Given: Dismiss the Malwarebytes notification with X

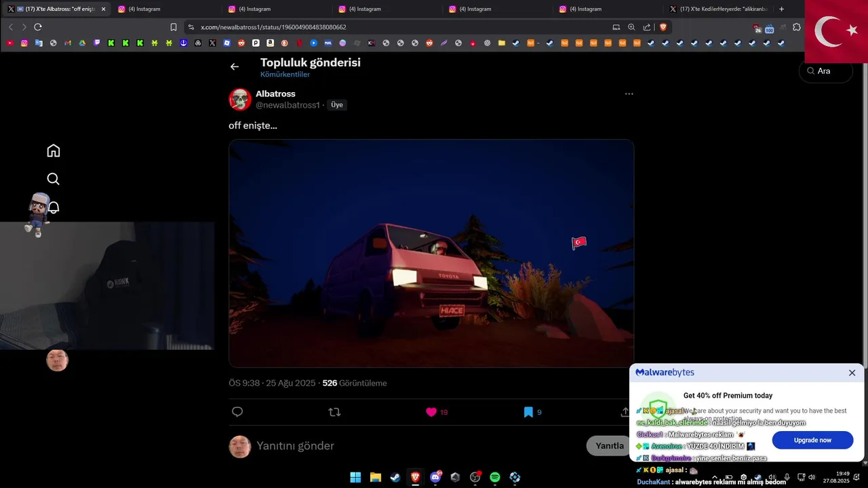Looking at the screenshot, I should click(852, 373).
